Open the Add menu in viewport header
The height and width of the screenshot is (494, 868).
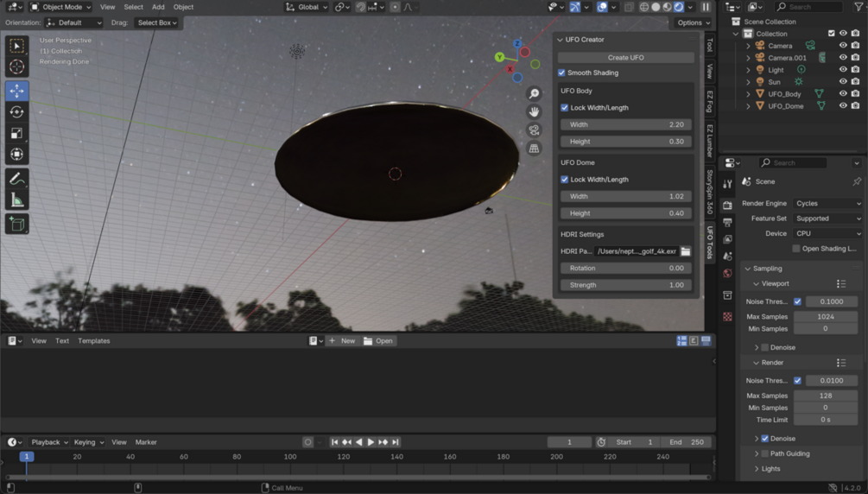(158, 7)
